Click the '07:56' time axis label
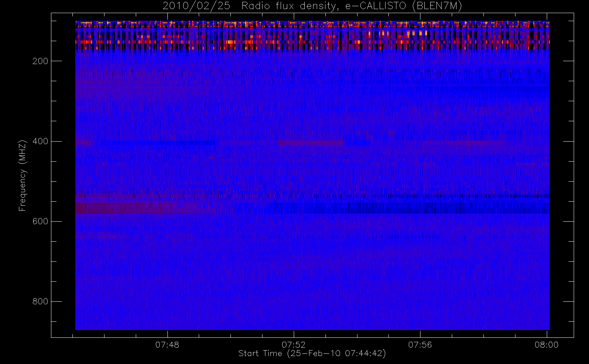Image resolution: width=589 pixels, height=364 pixels. pos(420,345)
